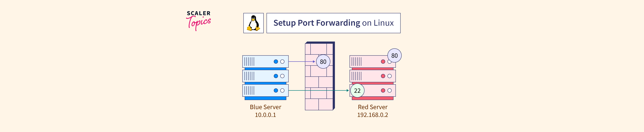
Task: Click blue indicator light on top blue unit
Action: pyautogui.click(x=276, y=62)
